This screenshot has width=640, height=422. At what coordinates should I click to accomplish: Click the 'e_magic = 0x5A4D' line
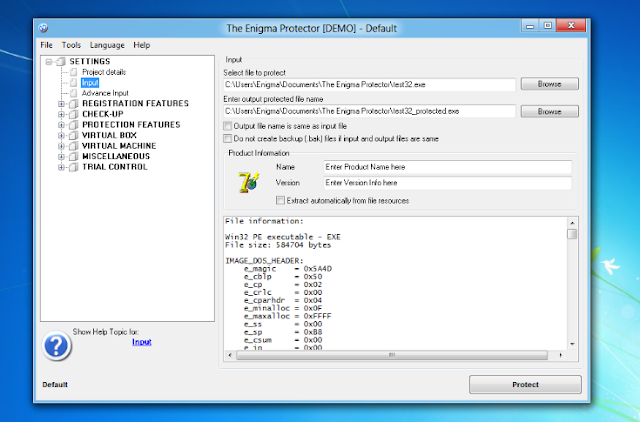coord(288,269)
